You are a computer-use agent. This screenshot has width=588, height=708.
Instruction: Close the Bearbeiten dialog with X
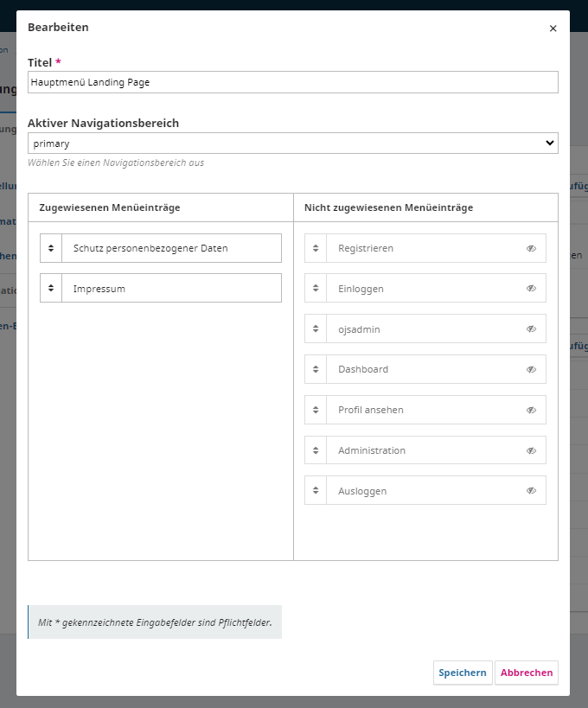[x=553, y=29]
